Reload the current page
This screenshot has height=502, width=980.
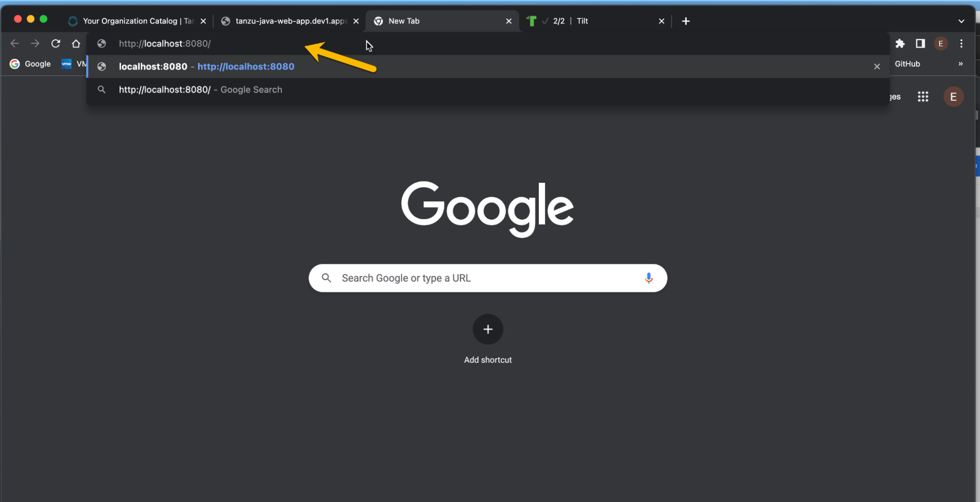(x=55, y=44)
